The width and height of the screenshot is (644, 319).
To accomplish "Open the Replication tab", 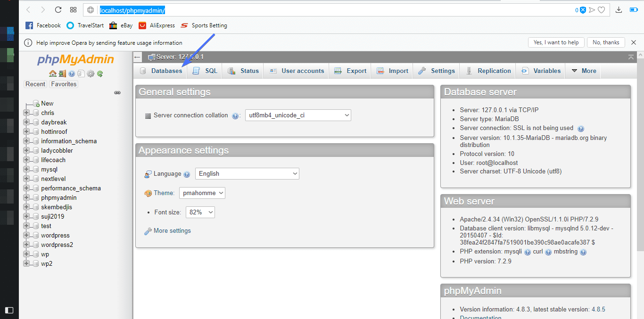I will [488, 71].
